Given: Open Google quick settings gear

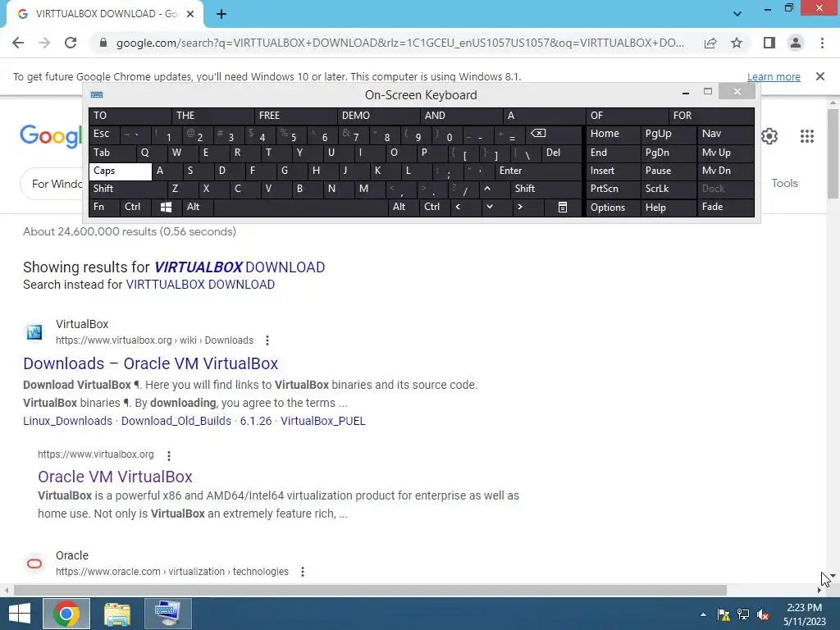Looking at the screenshot, I should [x=769, y=137].
